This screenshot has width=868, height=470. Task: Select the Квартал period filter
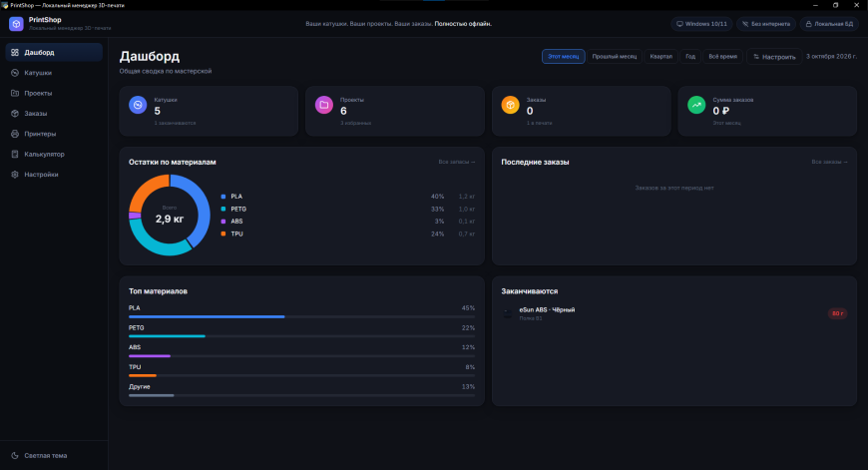(660, 57)
